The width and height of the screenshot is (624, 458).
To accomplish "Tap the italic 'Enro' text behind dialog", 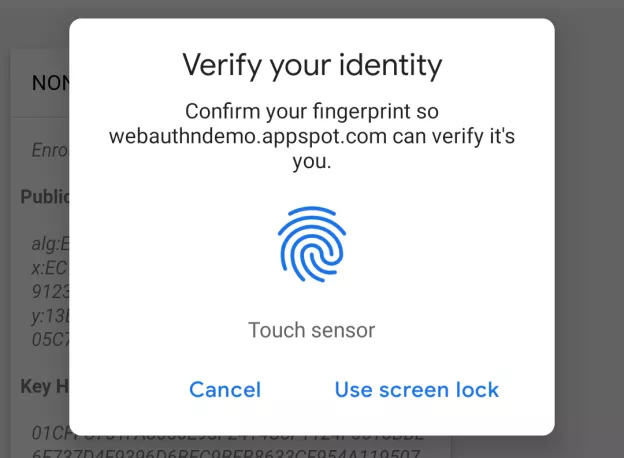I will point(49,152).
